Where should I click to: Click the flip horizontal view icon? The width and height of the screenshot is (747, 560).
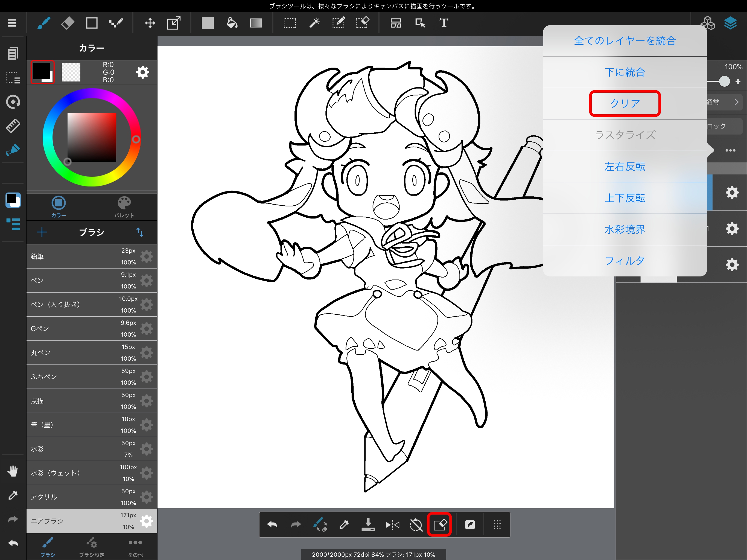pyautogui.click(x=392, y=524)
